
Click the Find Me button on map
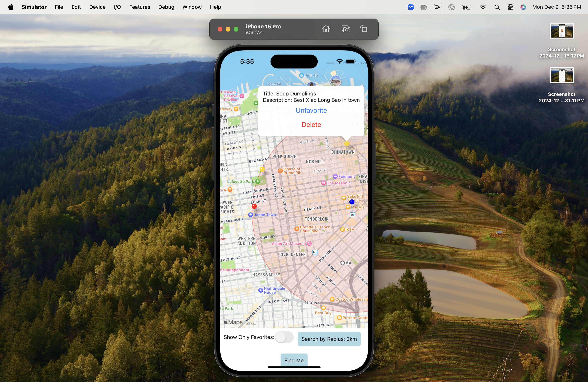294,360
